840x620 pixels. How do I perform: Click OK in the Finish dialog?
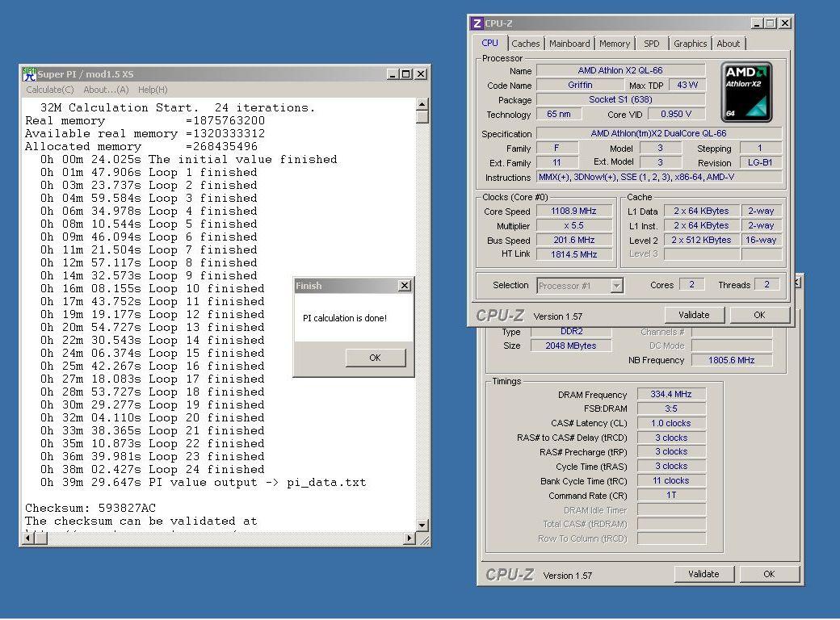(375, 357)
